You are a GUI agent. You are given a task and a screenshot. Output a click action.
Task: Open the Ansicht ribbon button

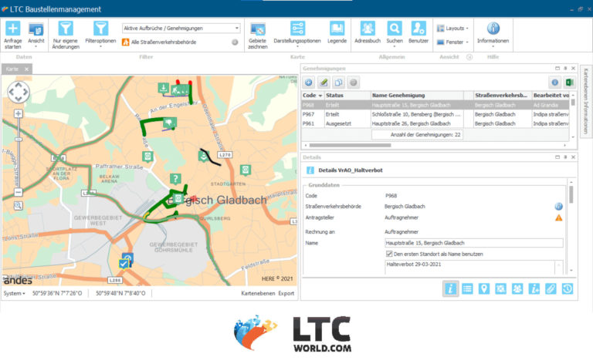tap(36, 35)
